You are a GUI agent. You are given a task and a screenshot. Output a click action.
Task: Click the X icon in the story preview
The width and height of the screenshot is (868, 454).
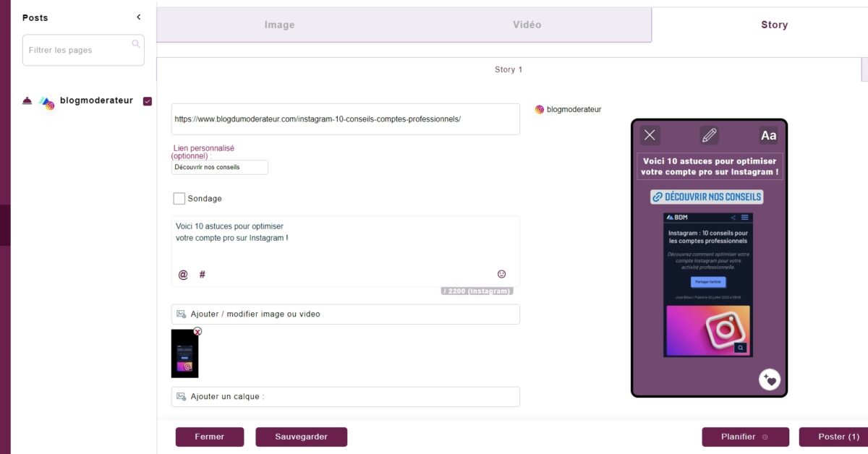[650, 135]
